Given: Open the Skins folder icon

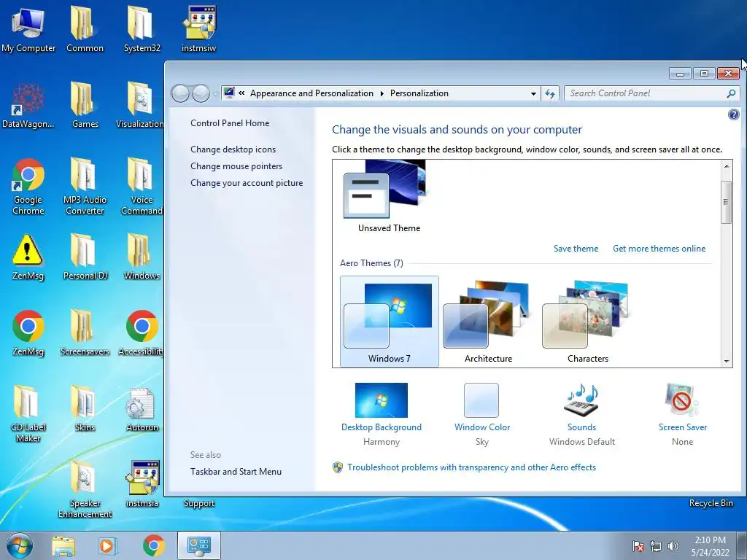Looking at the screenshot, I should point(85,408).
